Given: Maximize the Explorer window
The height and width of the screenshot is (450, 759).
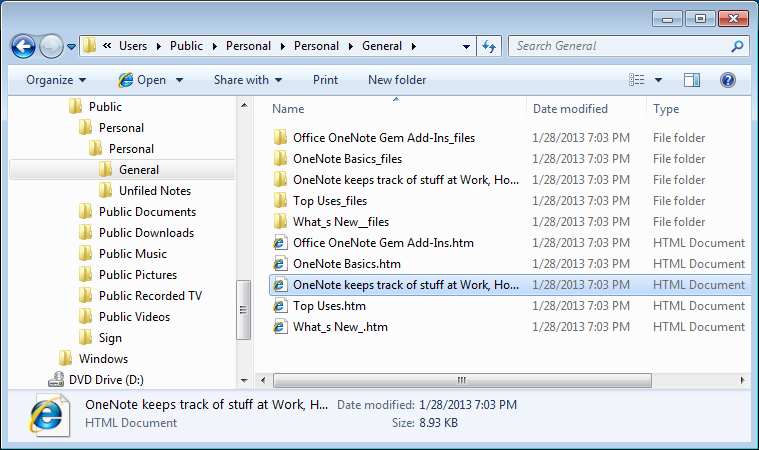Looking at the screenshot, I should click(x=700, y=19).
